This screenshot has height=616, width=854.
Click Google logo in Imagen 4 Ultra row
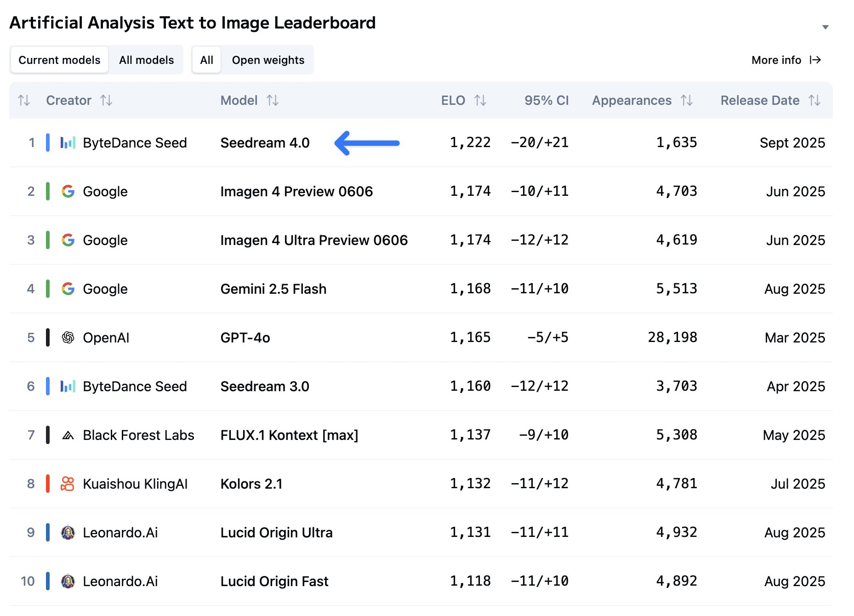(68, 240)
